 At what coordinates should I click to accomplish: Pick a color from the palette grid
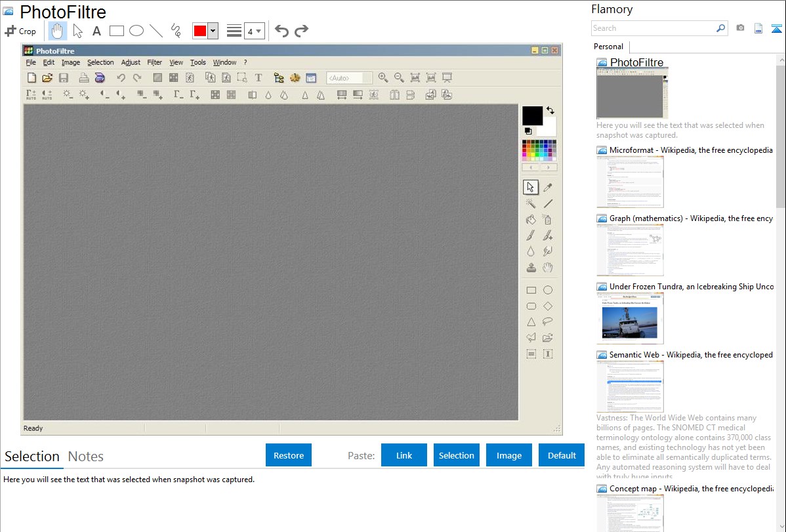click(x=539, y=150)
